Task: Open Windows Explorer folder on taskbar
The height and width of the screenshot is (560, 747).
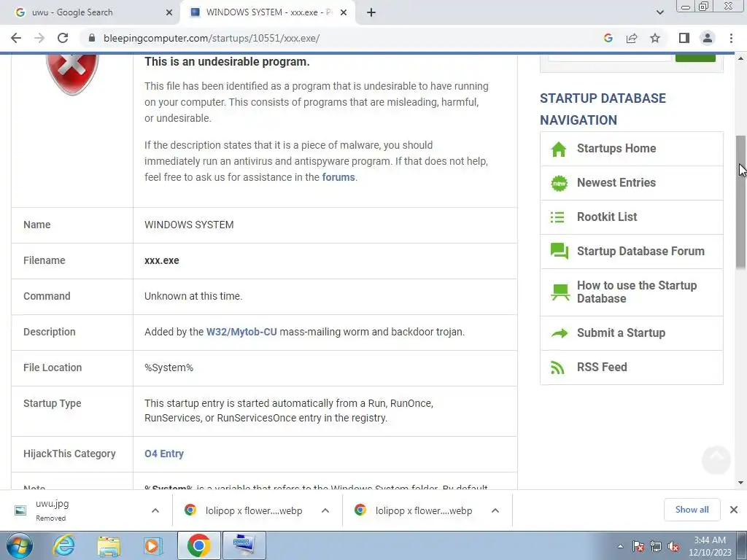Action: click(109, 545)
